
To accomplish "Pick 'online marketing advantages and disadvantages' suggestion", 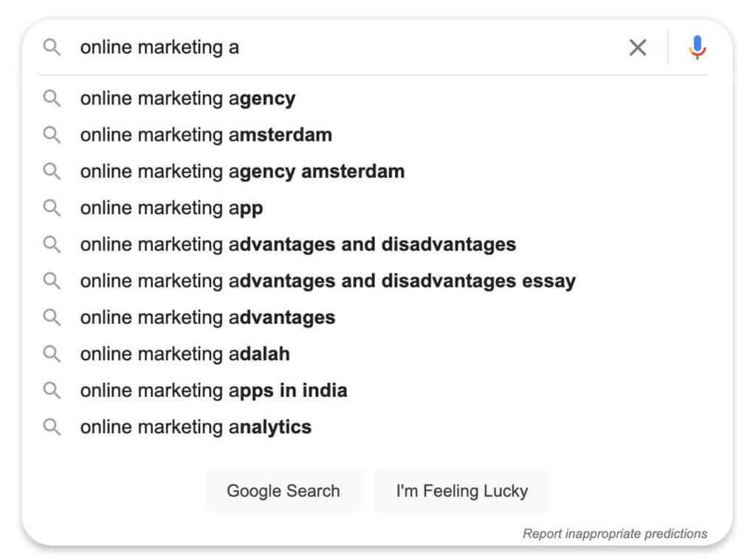I will click(x=298, y=244).
